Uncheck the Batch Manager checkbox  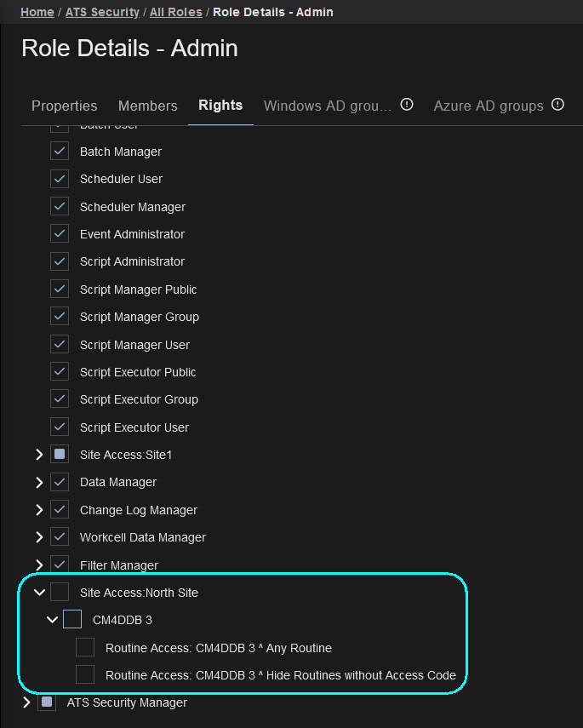pos(60,152)
